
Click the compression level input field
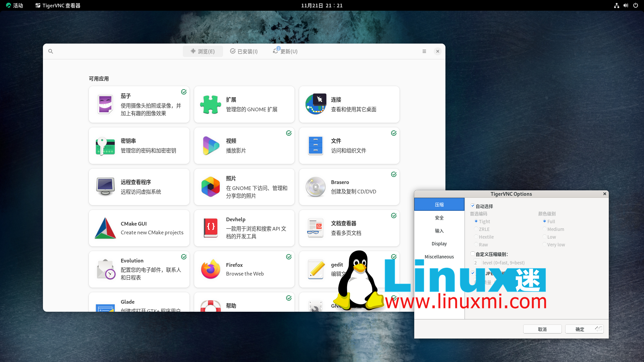[477, 263]
